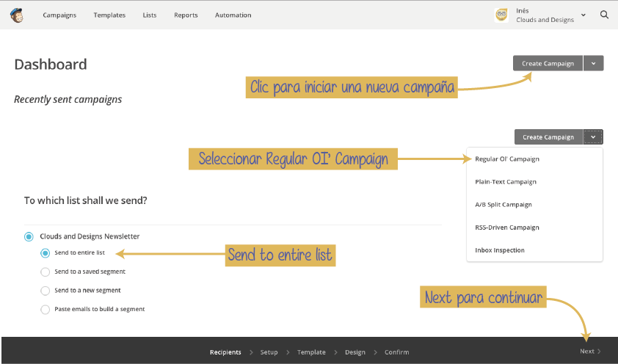Click the search magnifier icon
The height and width of the screenshot is (364, 618).
604,15
